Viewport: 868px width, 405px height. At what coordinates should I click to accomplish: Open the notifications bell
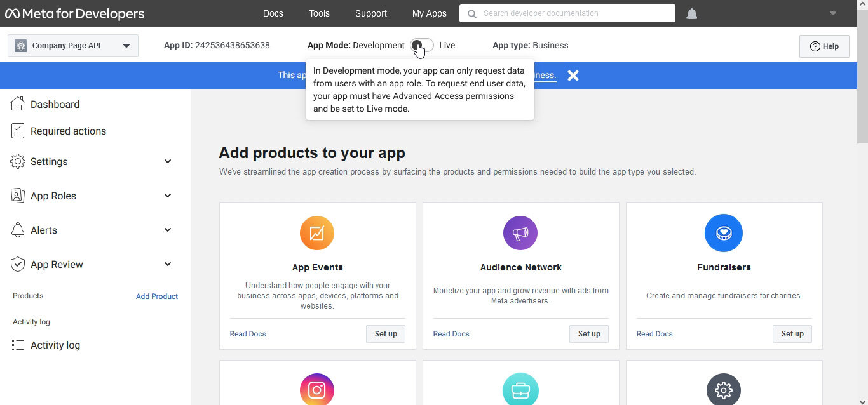[692, 13]
